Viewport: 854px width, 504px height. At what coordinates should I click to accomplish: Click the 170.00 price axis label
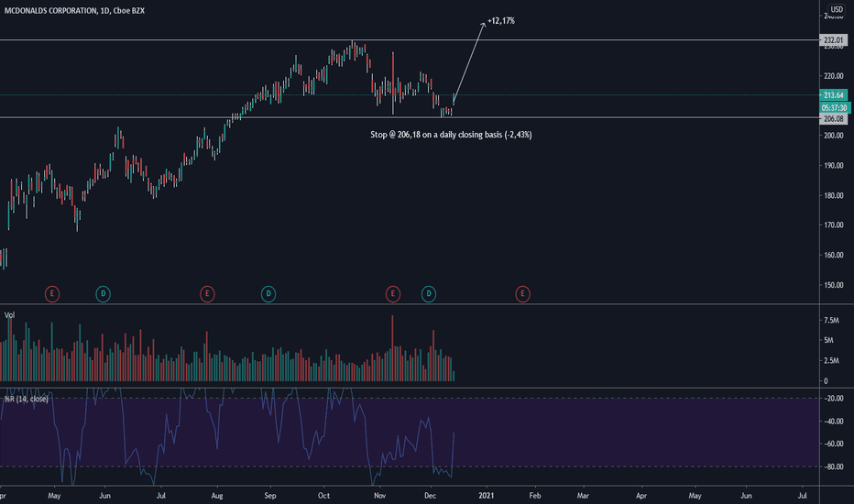834,225
